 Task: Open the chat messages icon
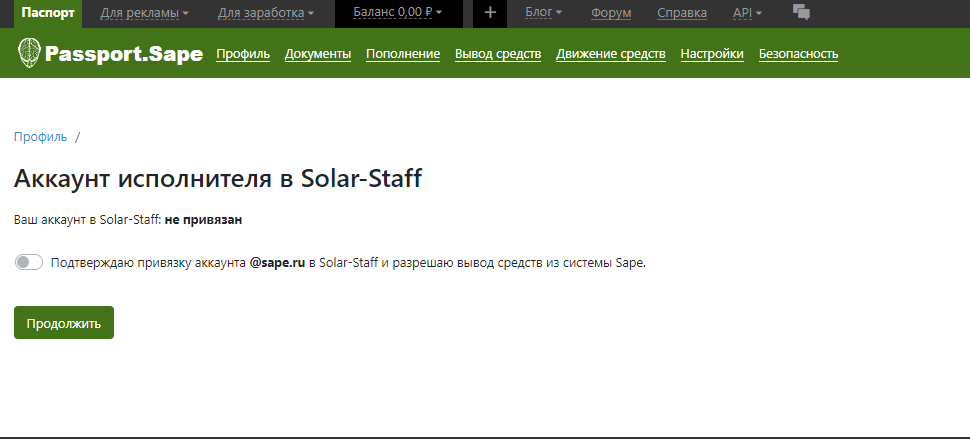(x=801, y=12)
